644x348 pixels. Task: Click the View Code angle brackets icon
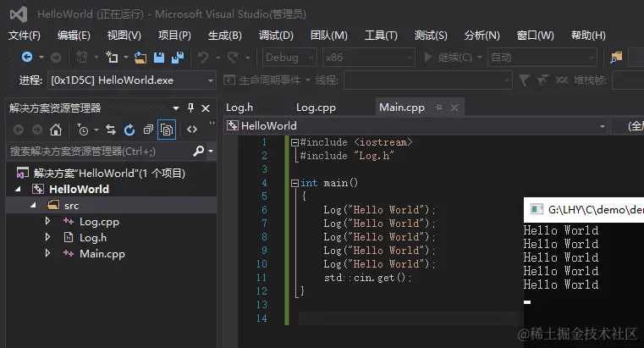click(192, 130)
